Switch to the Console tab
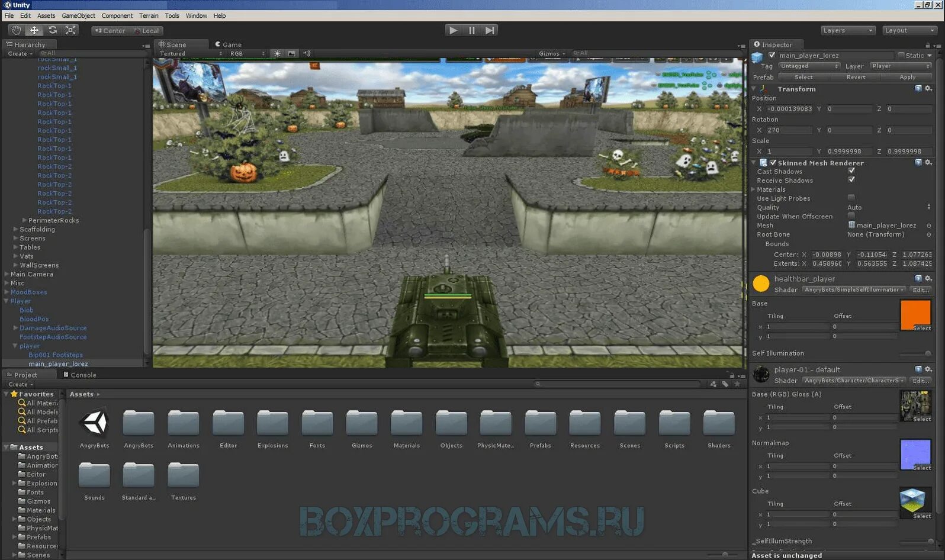This screenshot has width=945, height=560. (x=79, y=375)
